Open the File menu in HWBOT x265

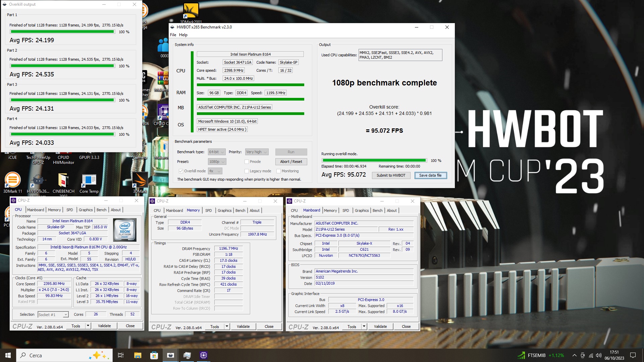[173, 35]
